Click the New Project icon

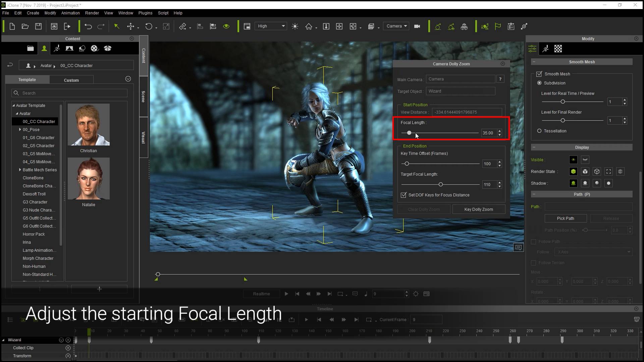12,26
